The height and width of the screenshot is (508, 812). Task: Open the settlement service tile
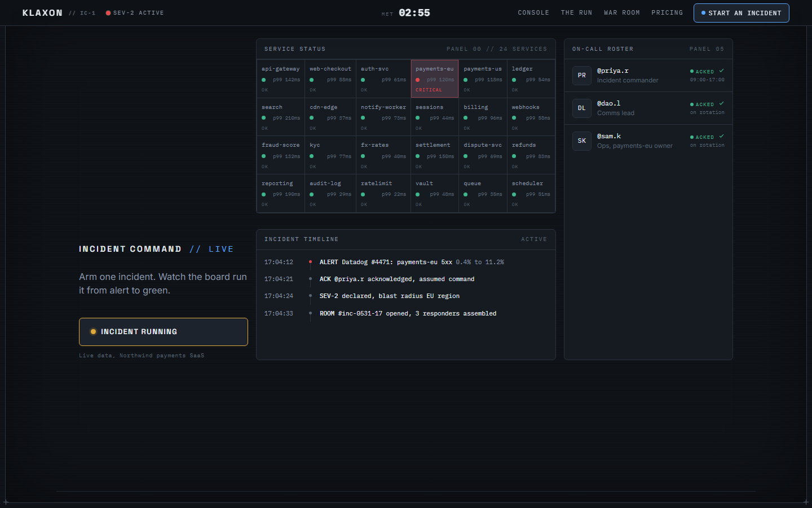[435, 155]
